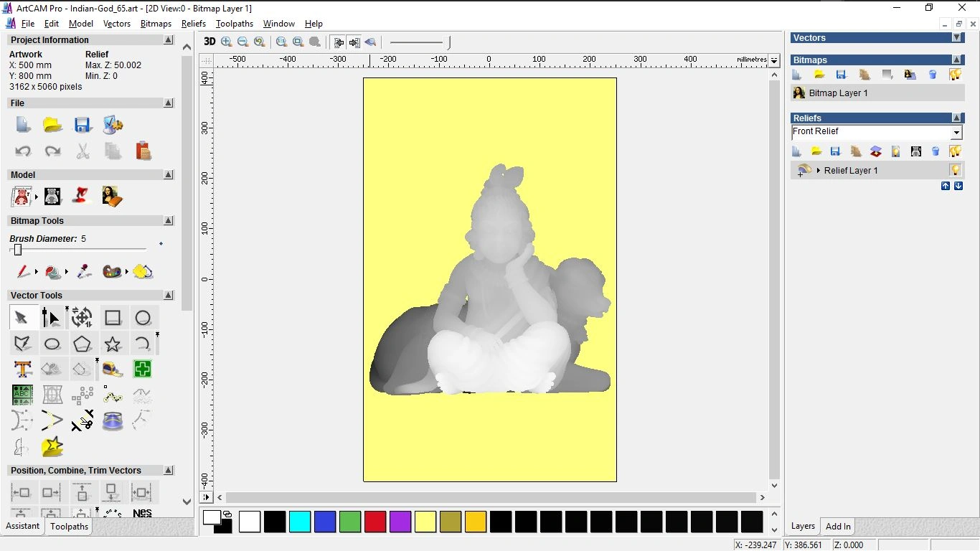Screen dimensions: 980x551
Task: Toggle all bitmap layers visibility bulbs
Action: point(955,75)
